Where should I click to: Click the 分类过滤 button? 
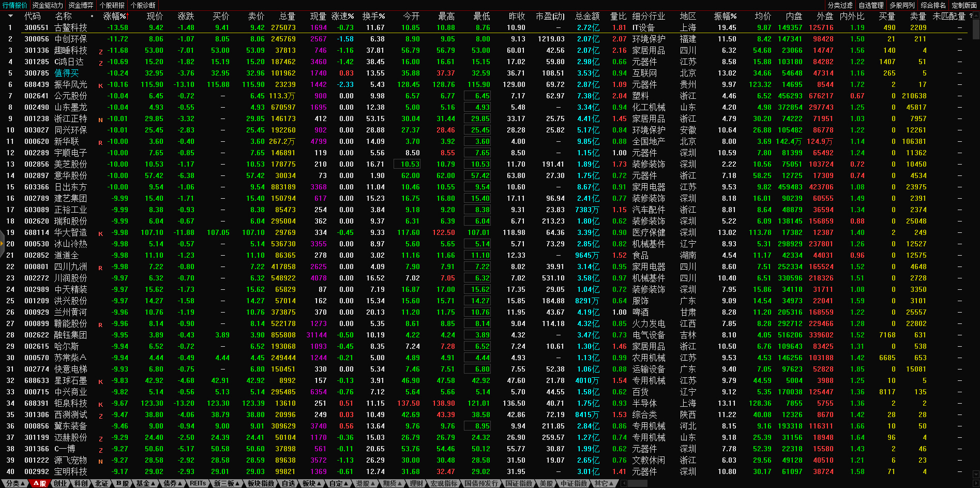coord(840,5)
